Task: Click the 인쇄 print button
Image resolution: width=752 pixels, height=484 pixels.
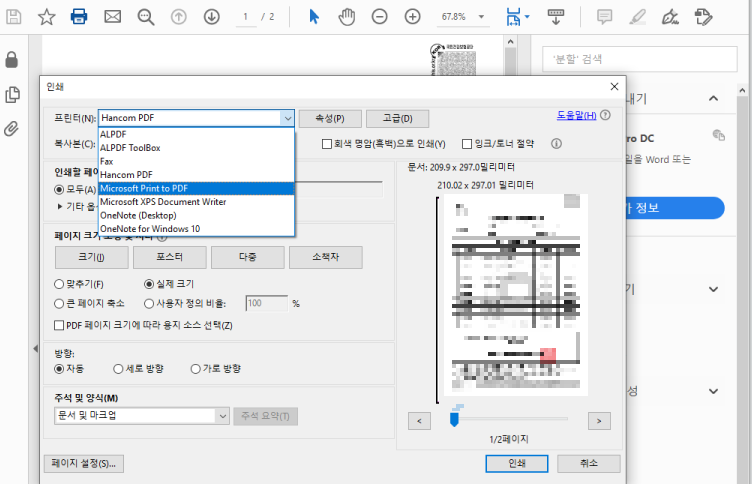Action: point(517,463)
